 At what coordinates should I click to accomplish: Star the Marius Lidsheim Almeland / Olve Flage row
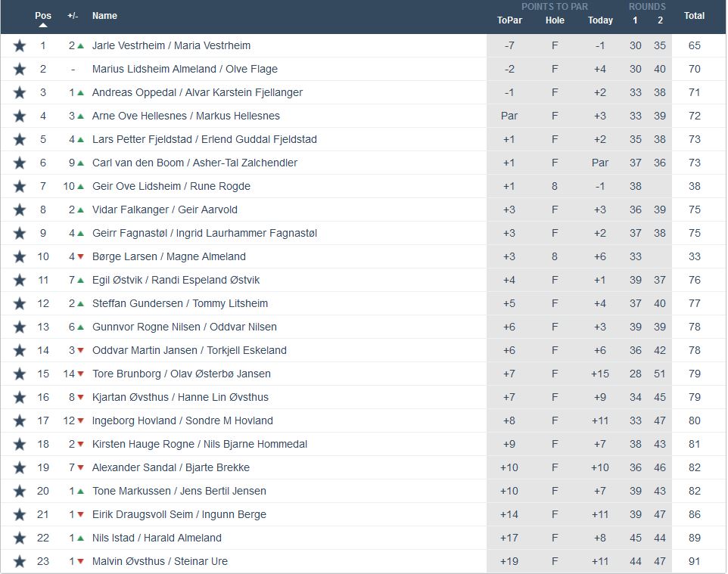point(20,69)
